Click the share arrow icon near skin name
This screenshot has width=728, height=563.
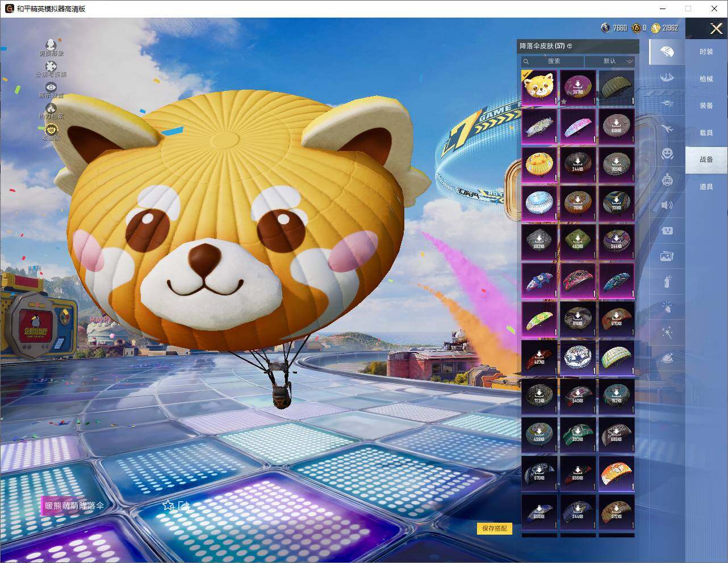[183, 505]
